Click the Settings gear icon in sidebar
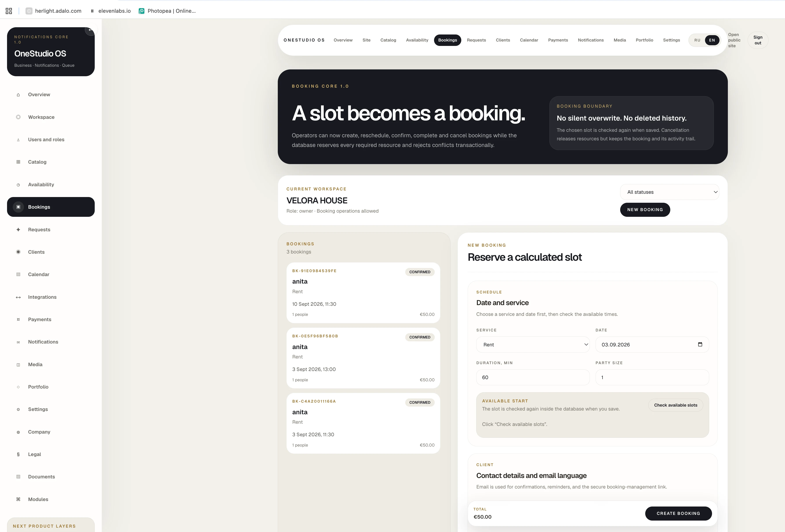Screen dimensions: 785x532 tap(18, 409)
